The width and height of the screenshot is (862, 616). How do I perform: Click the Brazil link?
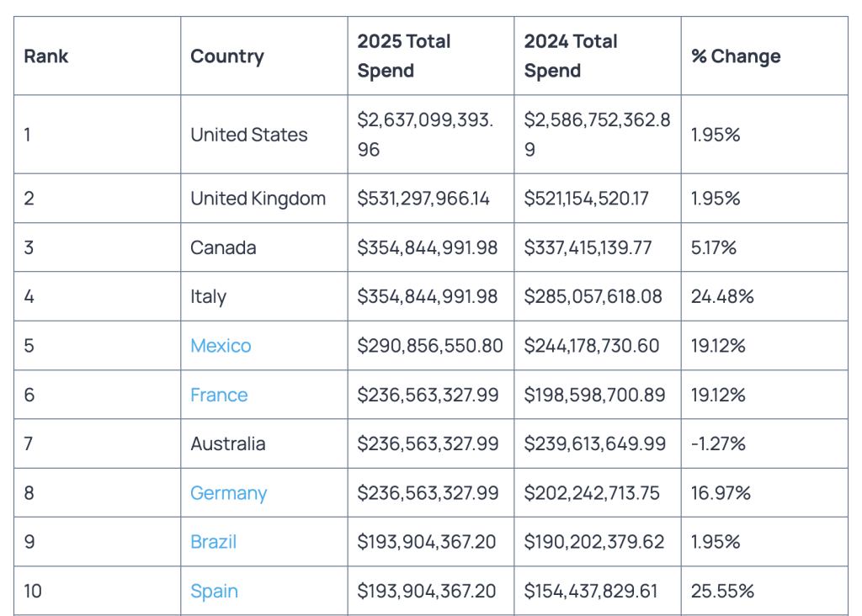point(213,542)
